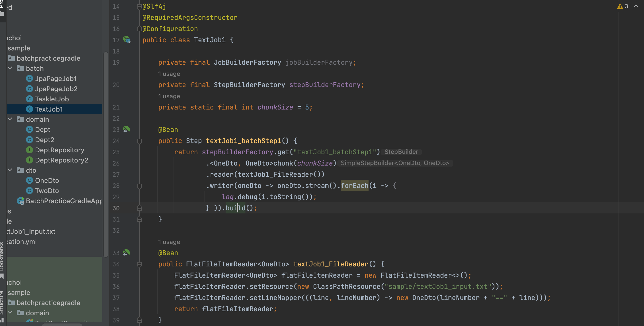This screenshot has width=644, height=326.
Task: Collapse the dto folder
Action: pyautogui.click(x=10, y=170)
